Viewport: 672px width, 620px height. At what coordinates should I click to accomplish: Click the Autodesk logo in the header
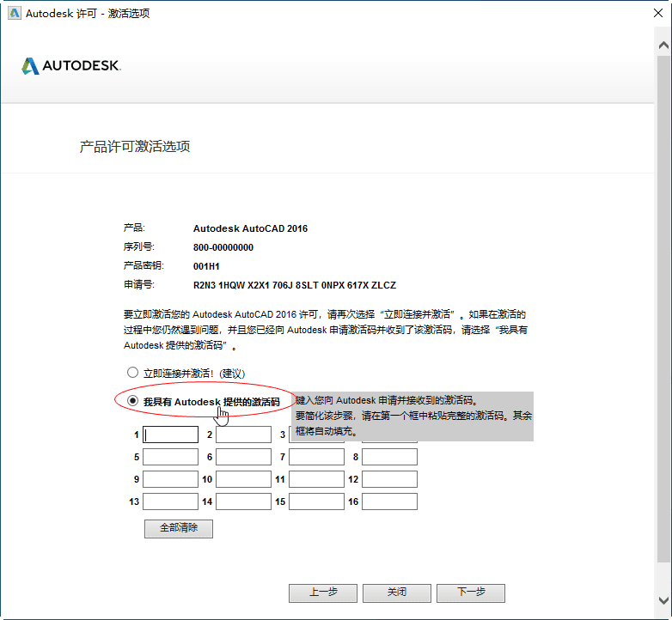pyautogui.click(x=71, y=66)
